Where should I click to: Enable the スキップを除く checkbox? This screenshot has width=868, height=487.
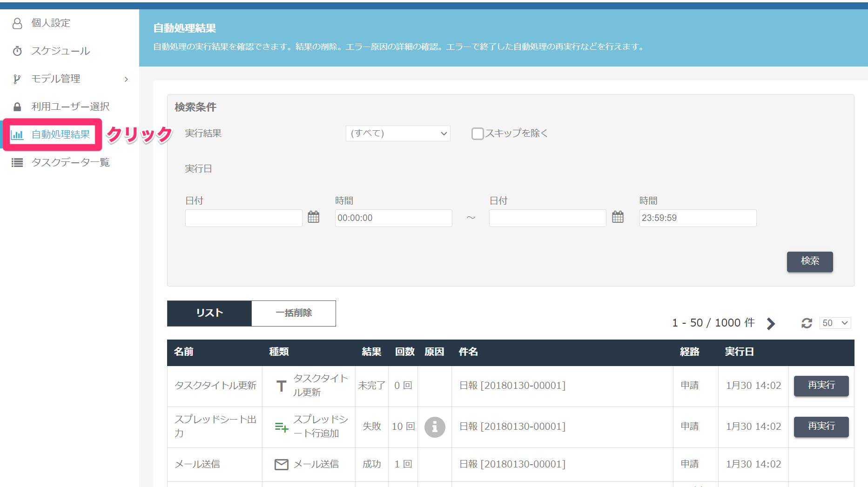[x=478, y=133]
